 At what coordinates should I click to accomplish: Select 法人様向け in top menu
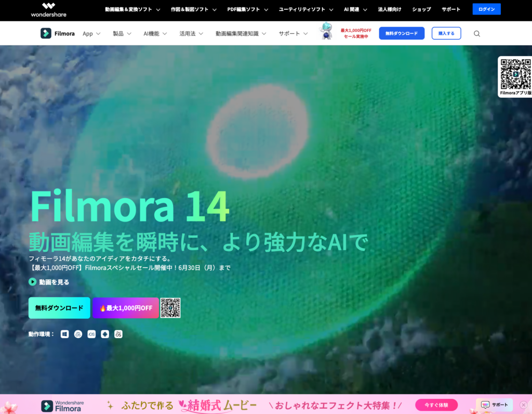[391, 9]
